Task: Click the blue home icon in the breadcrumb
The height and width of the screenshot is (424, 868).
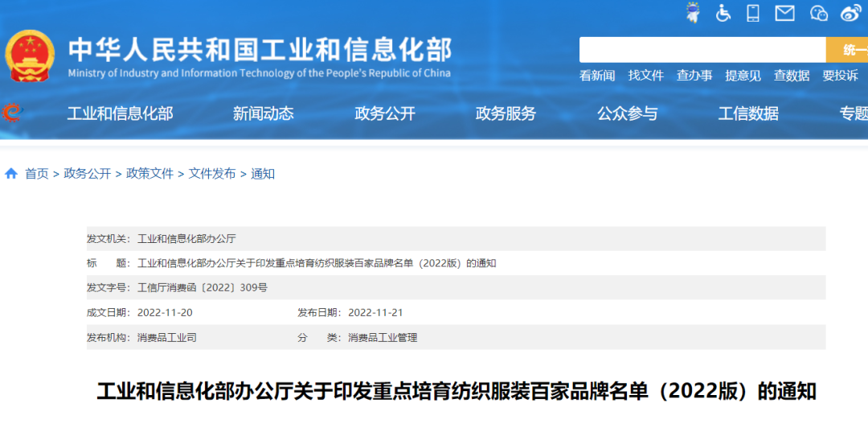Action: click(11, 174)
